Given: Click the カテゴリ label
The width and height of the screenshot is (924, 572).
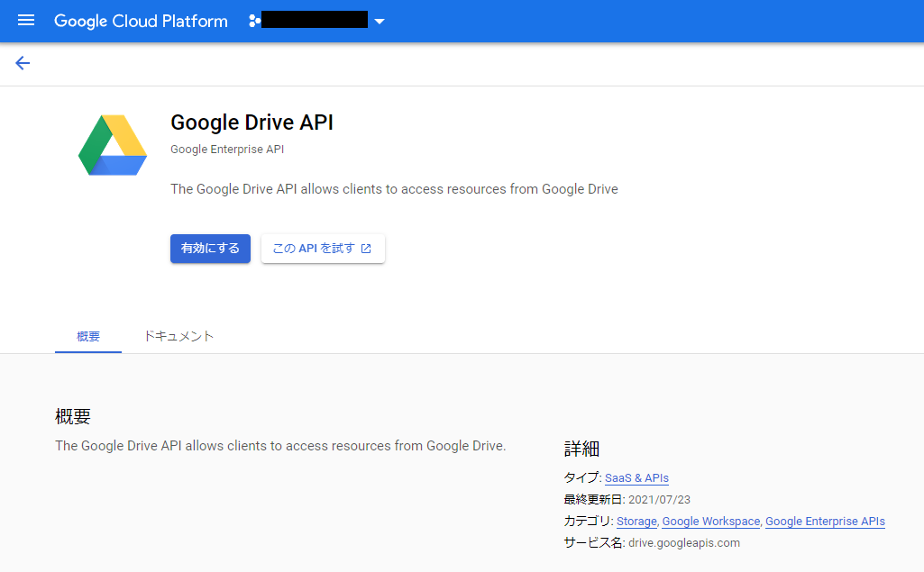Looking at the screenshot, I should pyautogui.click(x=587, y=522).
